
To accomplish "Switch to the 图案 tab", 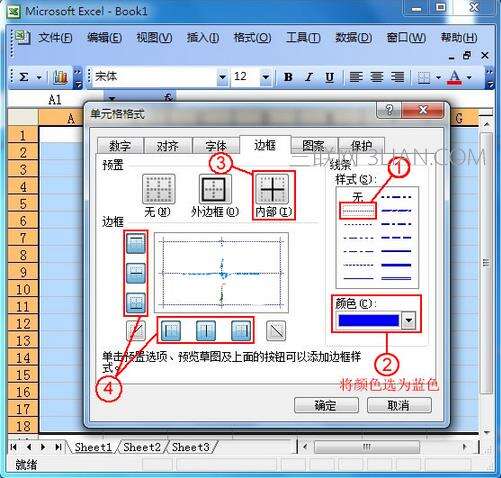I will (x=313, y=146).
